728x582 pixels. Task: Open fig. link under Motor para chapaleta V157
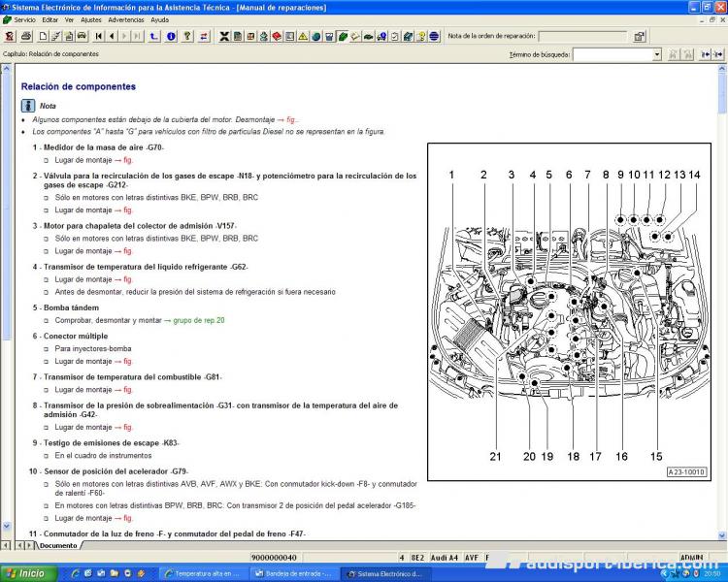tap(123, 251)
